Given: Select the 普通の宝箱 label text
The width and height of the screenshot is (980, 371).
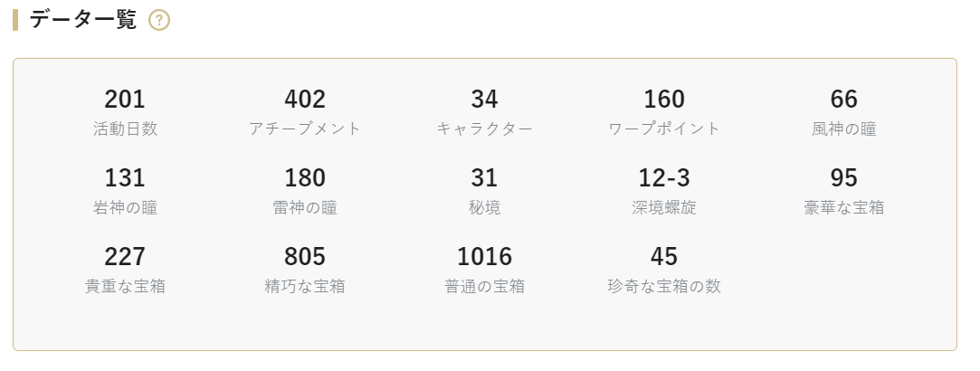Looking at the screenshot, I should 484,286.
